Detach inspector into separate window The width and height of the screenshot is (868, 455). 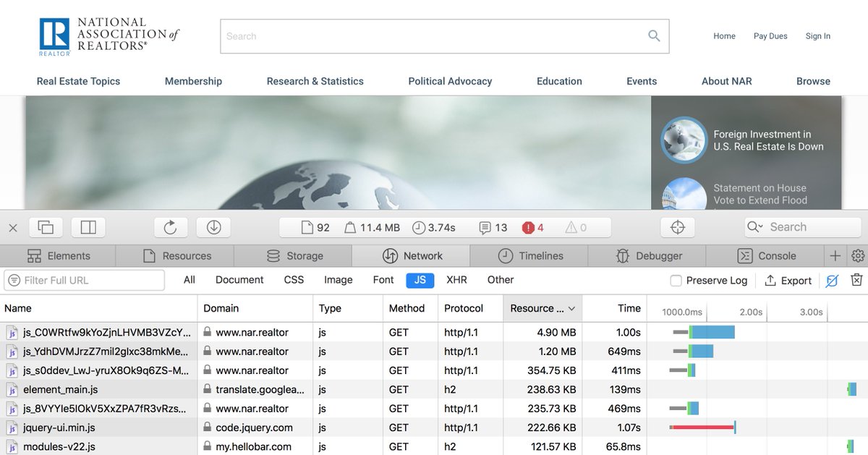(46, 228)
